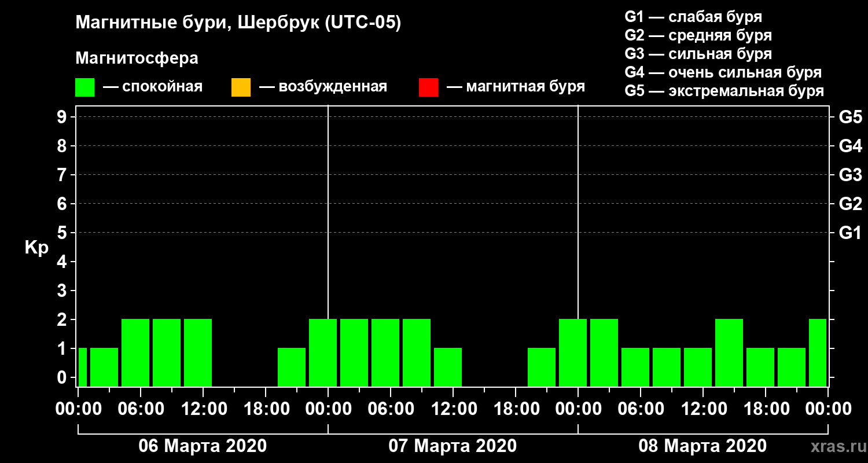Screen dimensions: 868x463
Task: Click the Kp 2 bar starting 13:00 on 08 Марта
Action: [729, 352]
